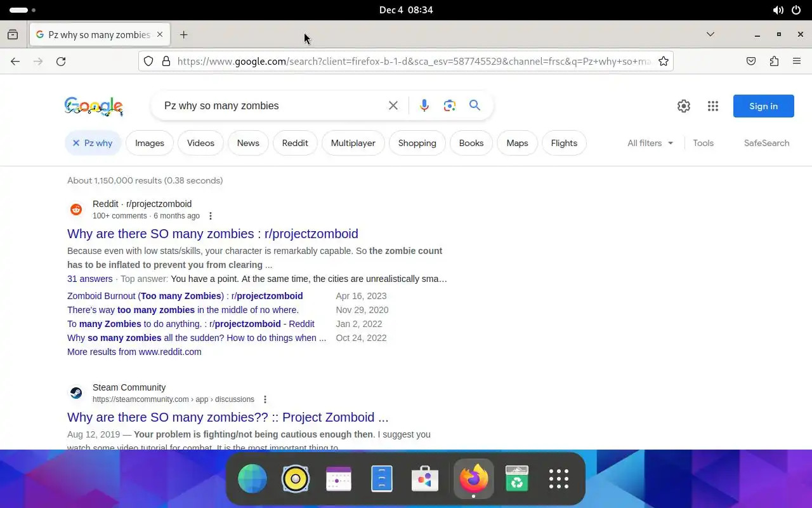Show all applications grid in dock
Screen dimensions: 812x508
(x=559, y=479)
